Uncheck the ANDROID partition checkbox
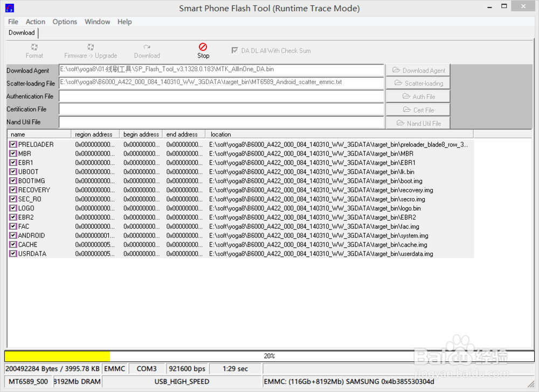The height and width of the screenshot is (392, 539). tap(13, 235)
